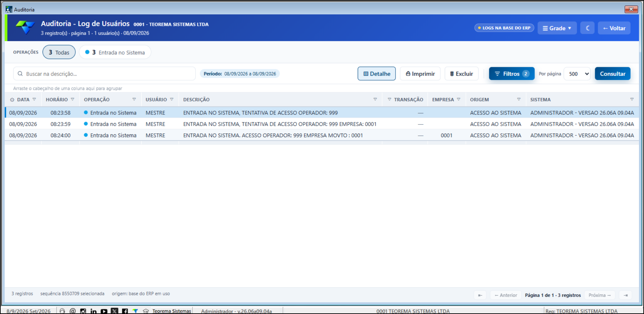Open the YouTube icon in status bar
Viewport: 644px width, 314px height.
(x=104, y=311)
